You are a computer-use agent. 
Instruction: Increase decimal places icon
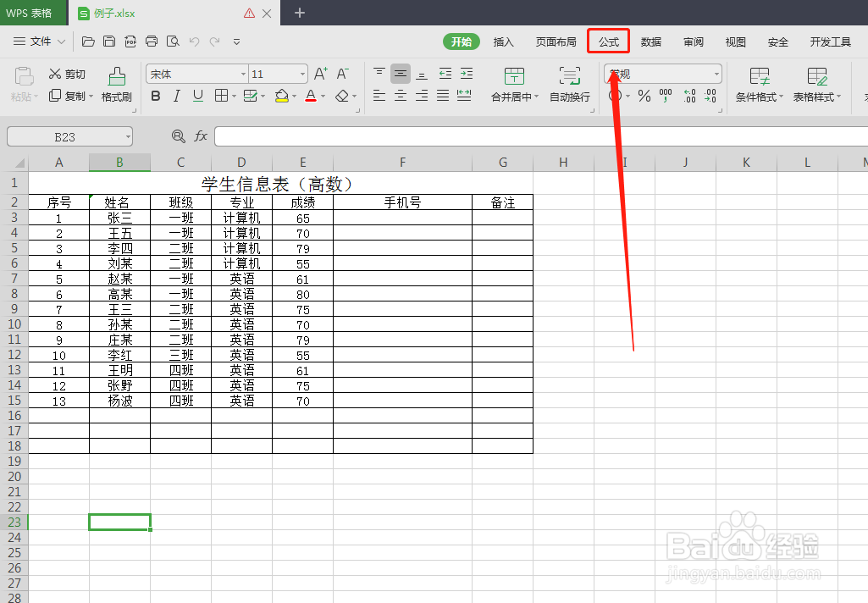pyautogui.click(x=689, y=97)
